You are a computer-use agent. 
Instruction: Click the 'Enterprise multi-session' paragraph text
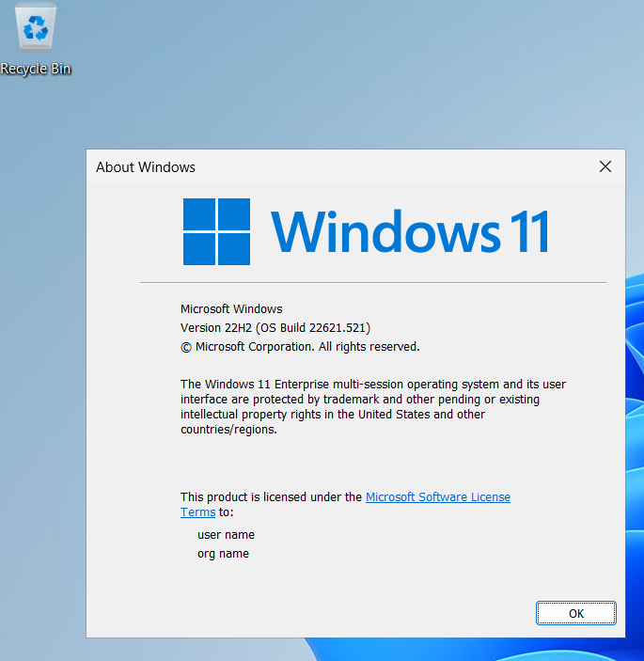[x=373, y=406]
